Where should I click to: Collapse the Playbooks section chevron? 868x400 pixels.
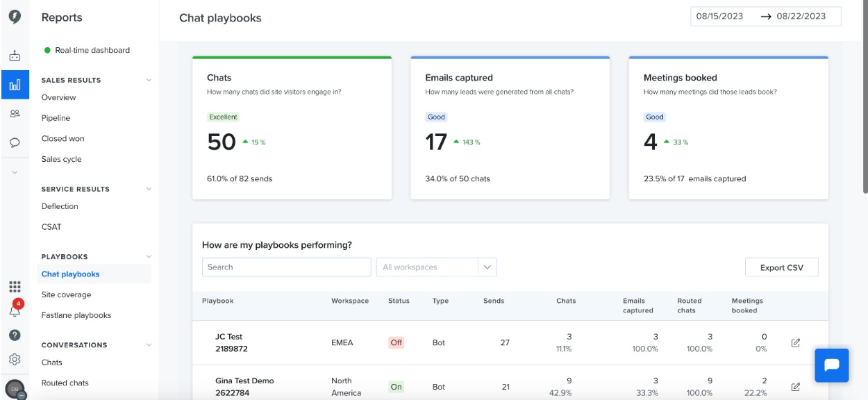[149, 256]
